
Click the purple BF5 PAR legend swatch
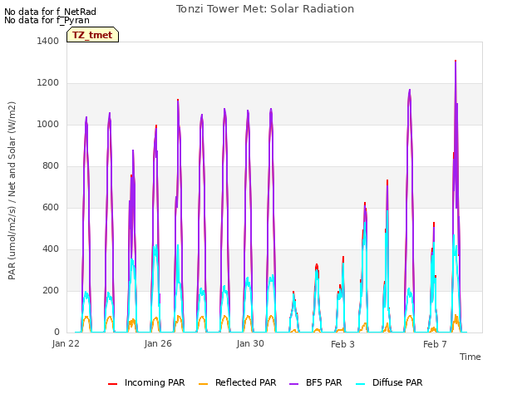coord(293,384)
